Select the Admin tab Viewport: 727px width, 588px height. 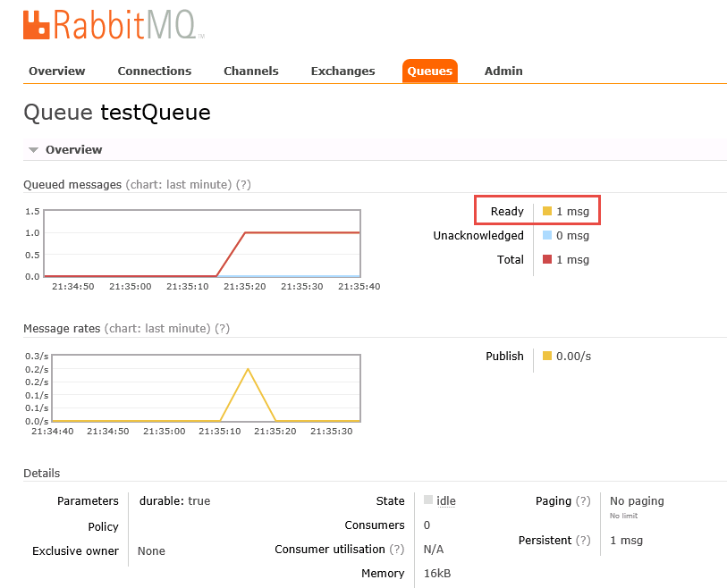[503, 71]
